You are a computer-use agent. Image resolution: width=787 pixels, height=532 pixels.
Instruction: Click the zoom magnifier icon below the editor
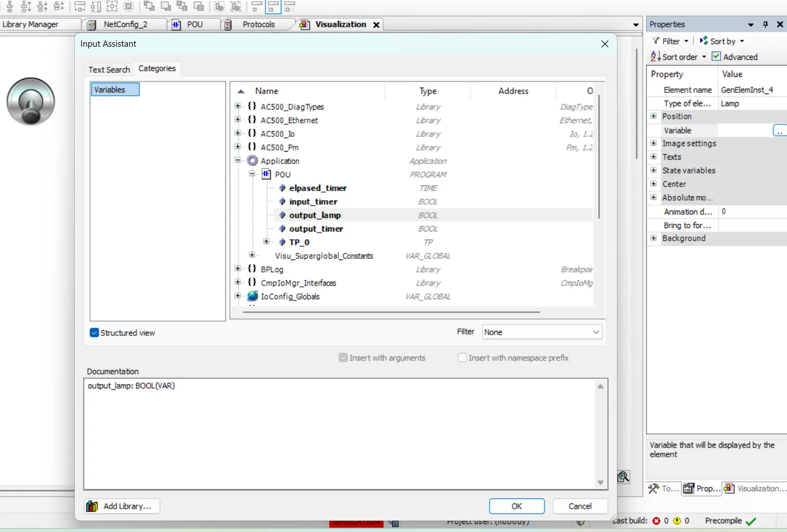(x=623, y=477)
